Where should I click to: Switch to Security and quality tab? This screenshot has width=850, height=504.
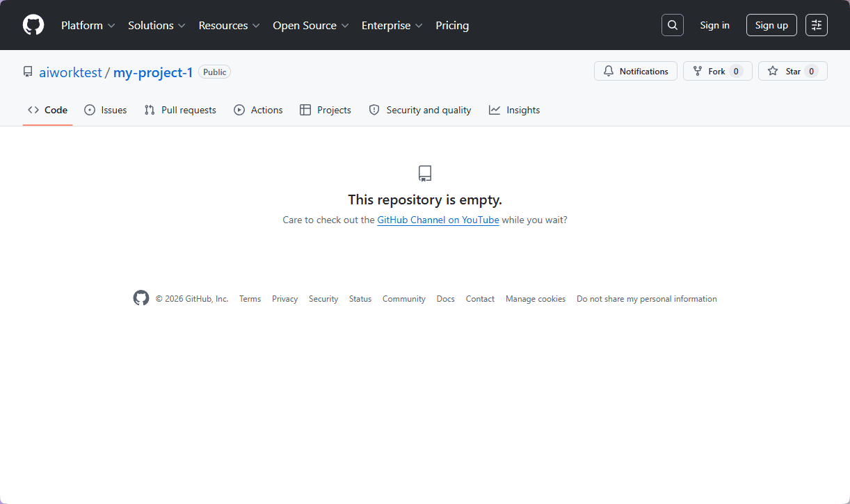420,110
